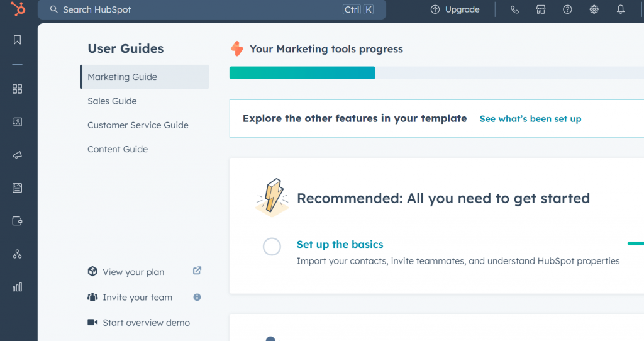This screenshot has width=644, height=341.
Task: Open the Workspaces grid icon in sidebar
Action: (17, 89)
